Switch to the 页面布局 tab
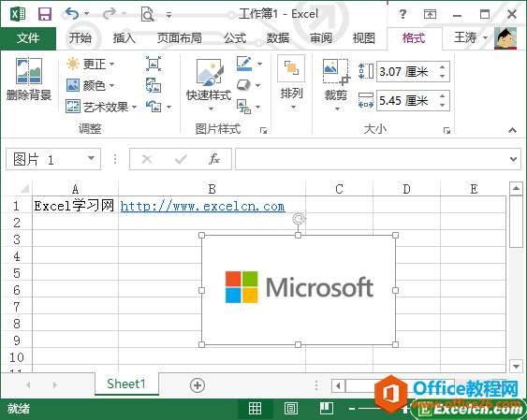The image size is (527, 420). [x=180, y=38]
